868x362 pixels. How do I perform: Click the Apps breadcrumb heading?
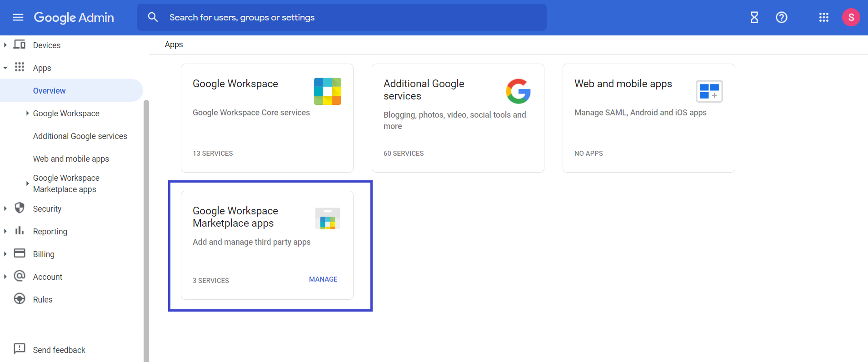(x=174, y=45)
